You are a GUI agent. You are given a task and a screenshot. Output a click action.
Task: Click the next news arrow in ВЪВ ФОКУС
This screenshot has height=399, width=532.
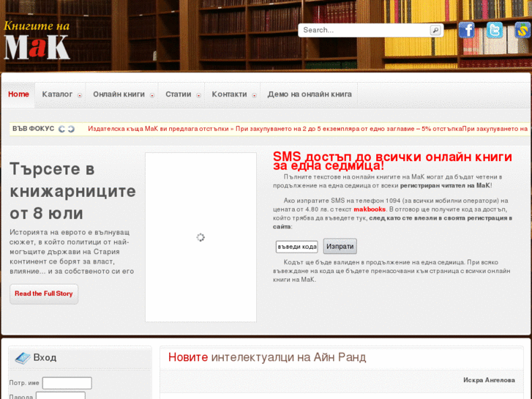(x=71, y=129)
